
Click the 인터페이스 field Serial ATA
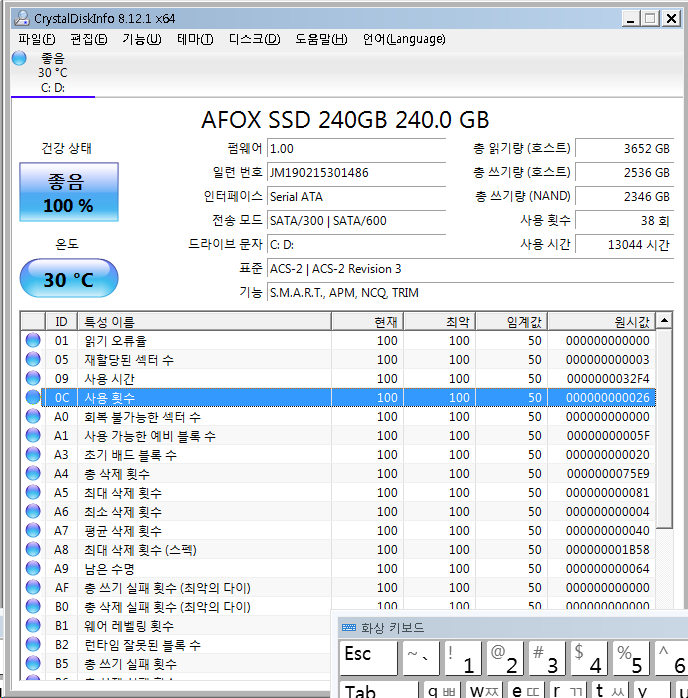(356, 196)
